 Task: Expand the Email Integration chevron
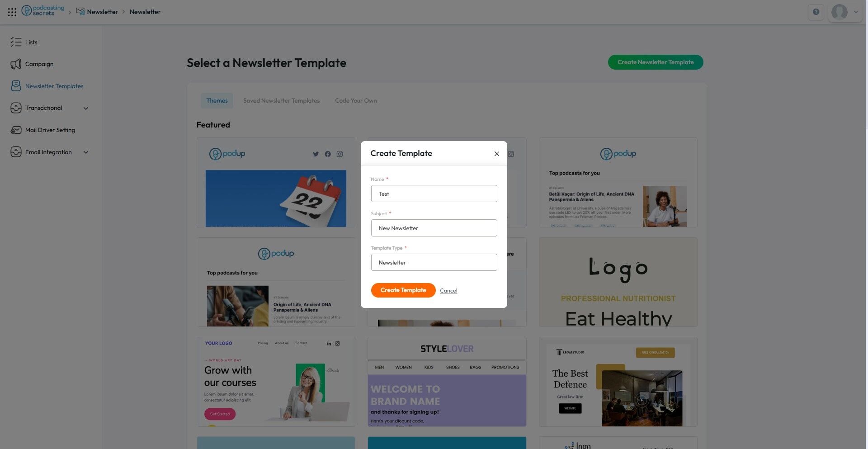pos(86,152)
